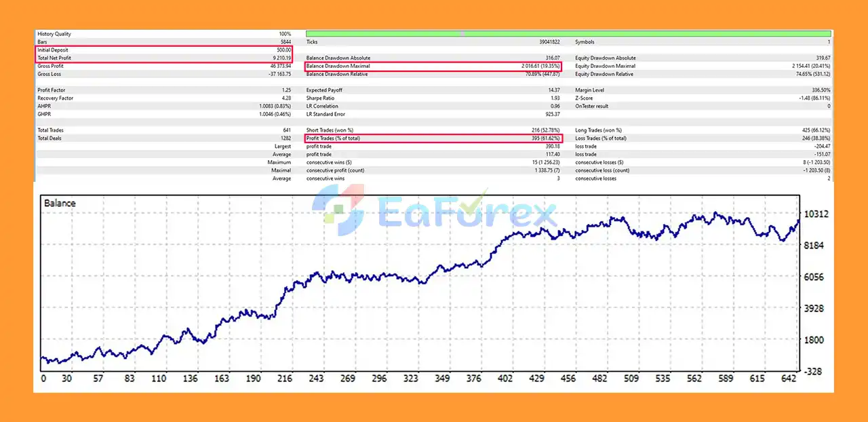Viewport: 868px width, 422px height.
Task: Click the Total Net Profit row label
Action: 54,58
